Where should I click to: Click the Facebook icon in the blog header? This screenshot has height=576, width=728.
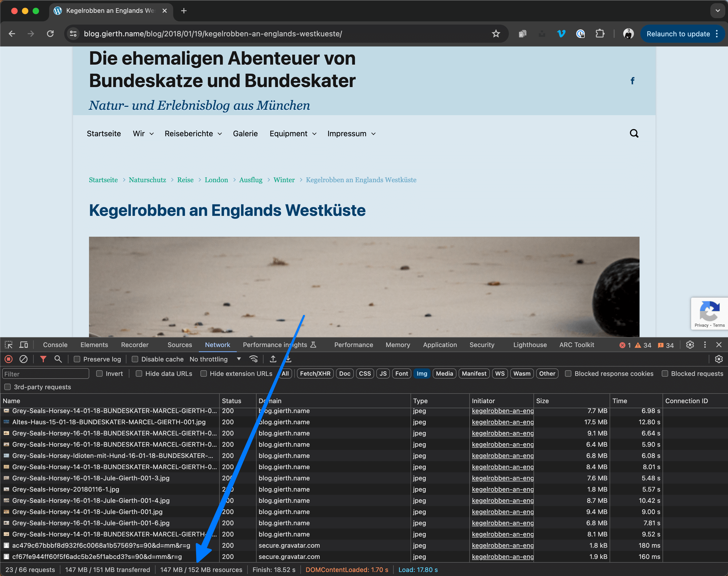pyautogui.click(x=633, y=81)
